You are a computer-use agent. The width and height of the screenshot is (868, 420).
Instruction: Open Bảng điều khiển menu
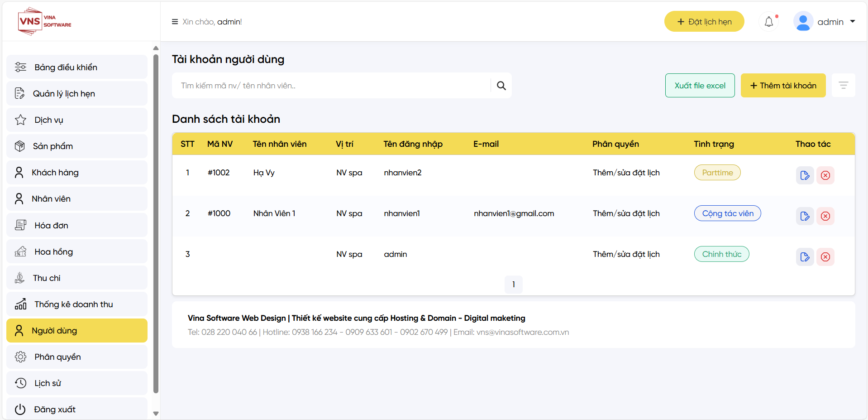[77, 67]
